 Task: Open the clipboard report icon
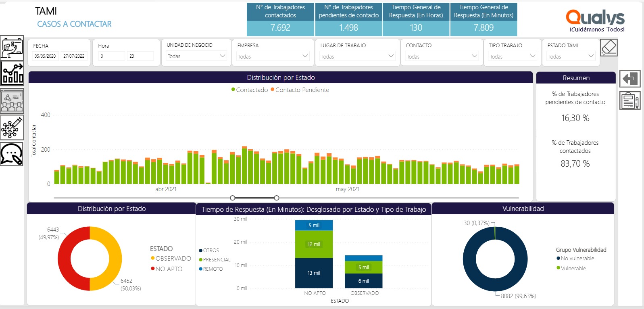coord(630,100)
